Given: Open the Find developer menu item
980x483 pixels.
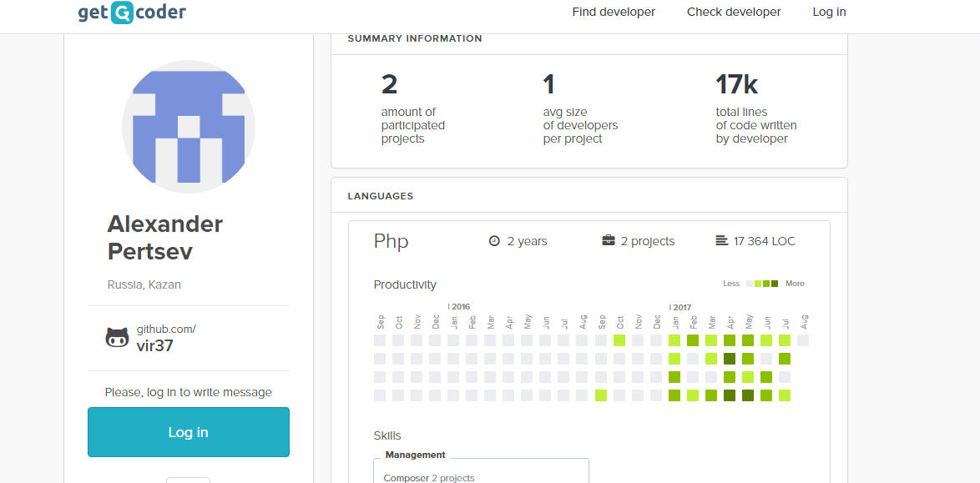Looking at the screenshot, I should pos(614,12).
